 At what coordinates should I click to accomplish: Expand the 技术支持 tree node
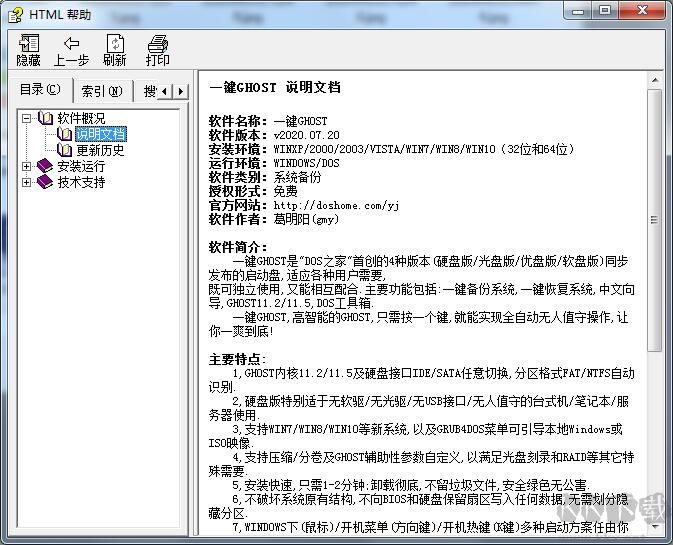tap(27, 182)
